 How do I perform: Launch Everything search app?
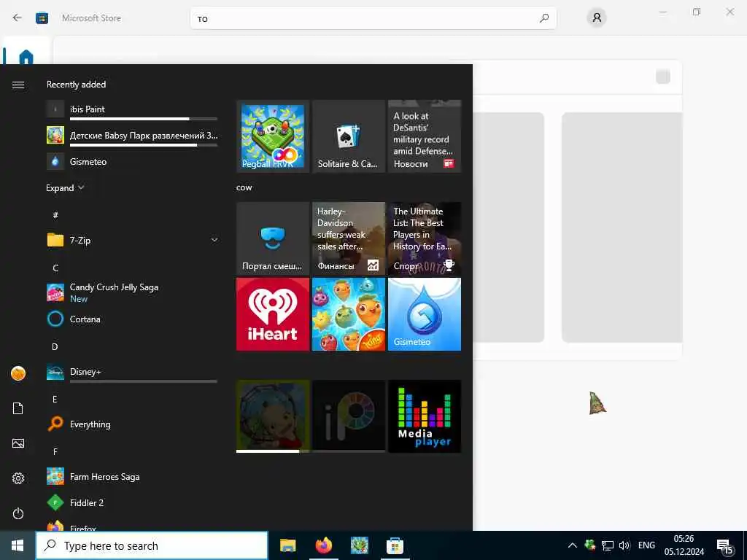click(x=131, y=424)
